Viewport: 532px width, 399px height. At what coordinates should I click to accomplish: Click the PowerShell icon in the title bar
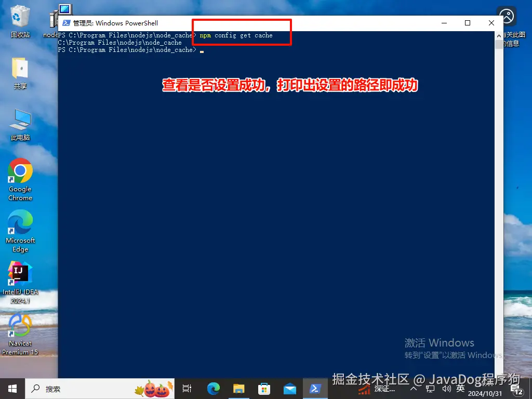coord(66,23)
